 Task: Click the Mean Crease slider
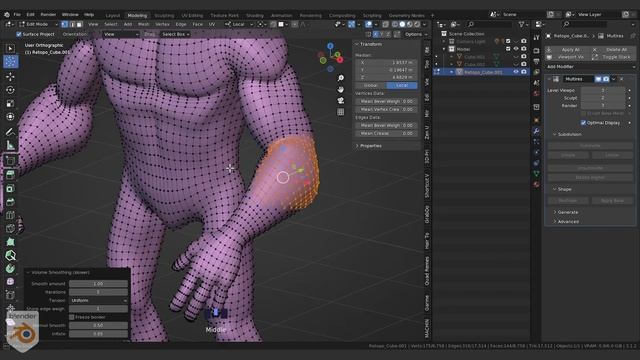386,133
